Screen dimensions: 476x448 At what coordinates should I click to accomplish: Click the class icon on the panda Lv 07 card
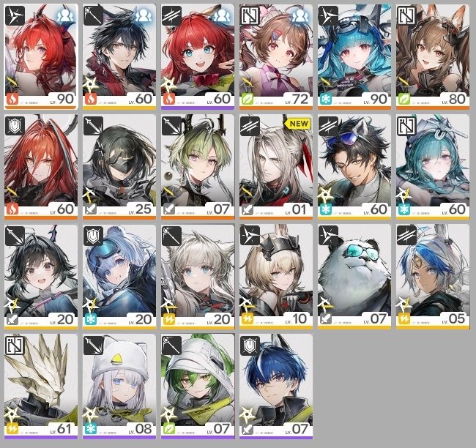tap(328, 236)
